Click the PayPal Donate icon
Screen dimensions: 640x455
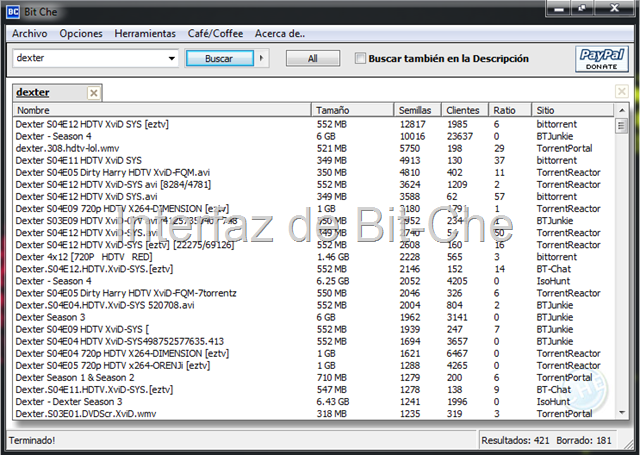(602, 59)
